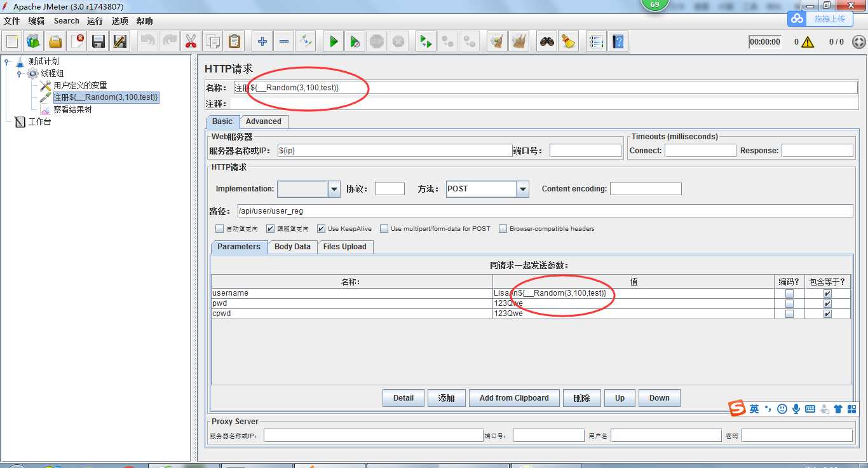
Task: Open the Templates toolbar icon
Action: 34,42
